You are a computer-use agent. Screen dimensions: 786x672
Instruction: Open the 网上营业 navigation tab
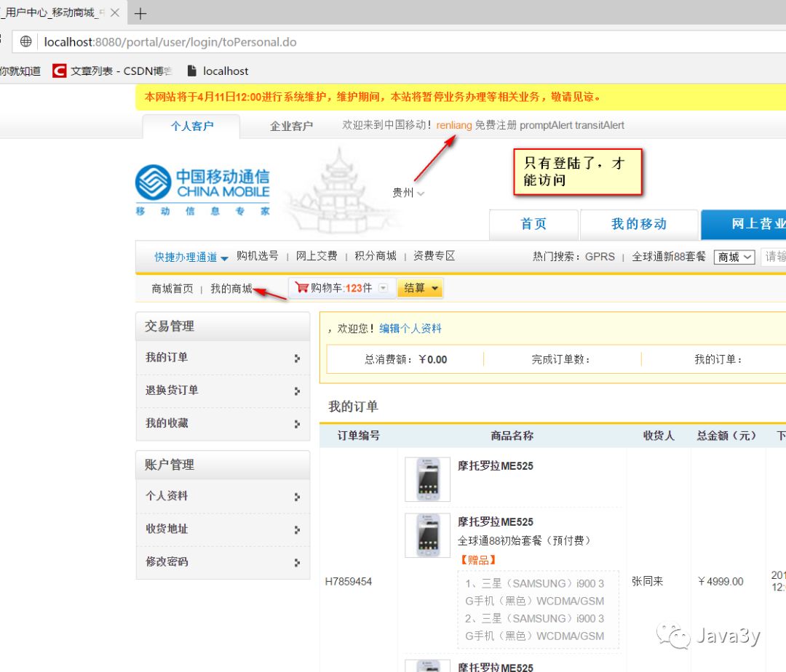(743, 224)
